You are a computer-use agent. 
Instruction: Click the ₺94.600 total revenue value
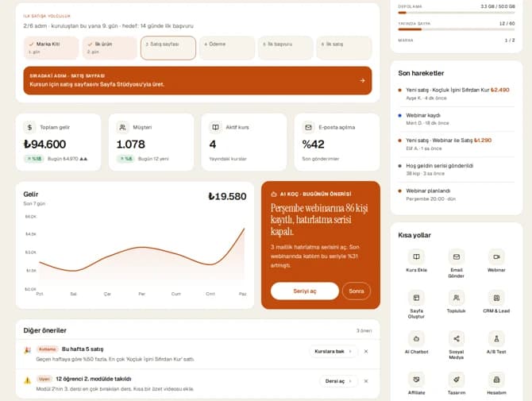pos(44,145)
